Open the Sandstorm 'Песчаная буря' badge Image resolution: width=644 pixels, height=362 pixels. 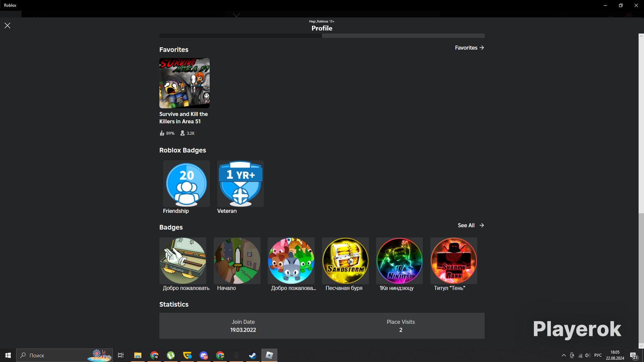click(x=345, y=261)
